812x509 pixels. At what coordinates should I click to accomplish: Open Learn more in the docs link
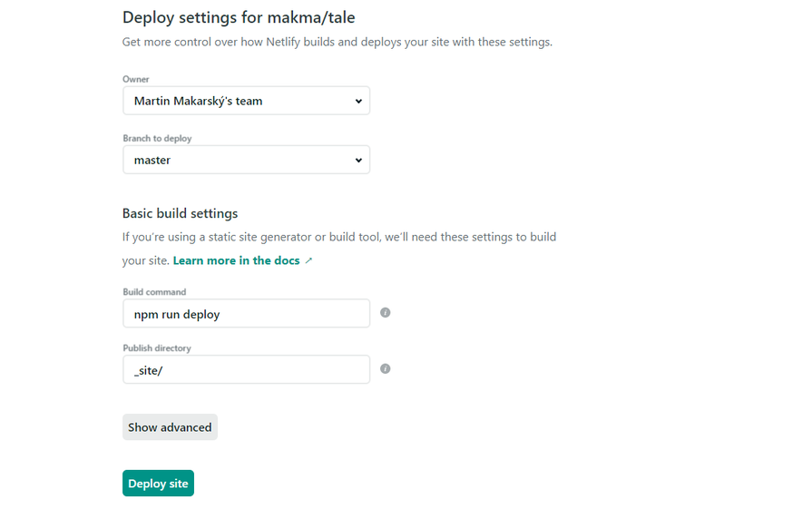pyautogui.click(x=236, y=260)
